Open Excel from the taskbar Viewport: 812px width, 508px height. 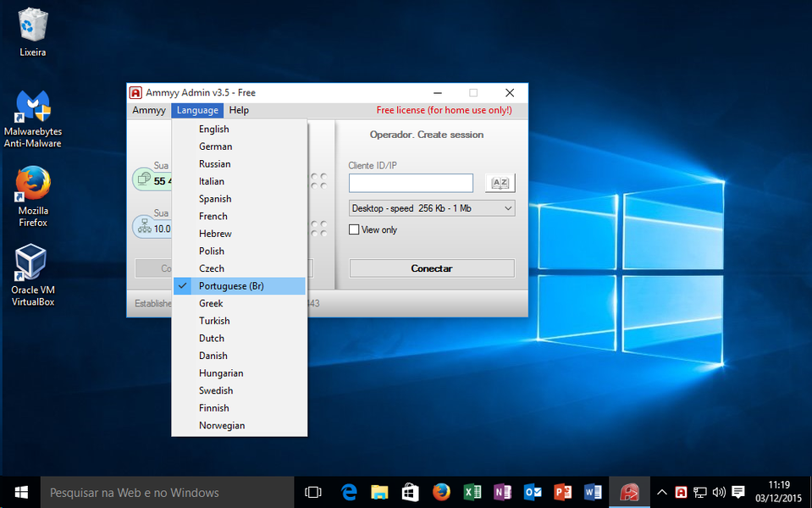pyautogui.click(x=472, y=492)
